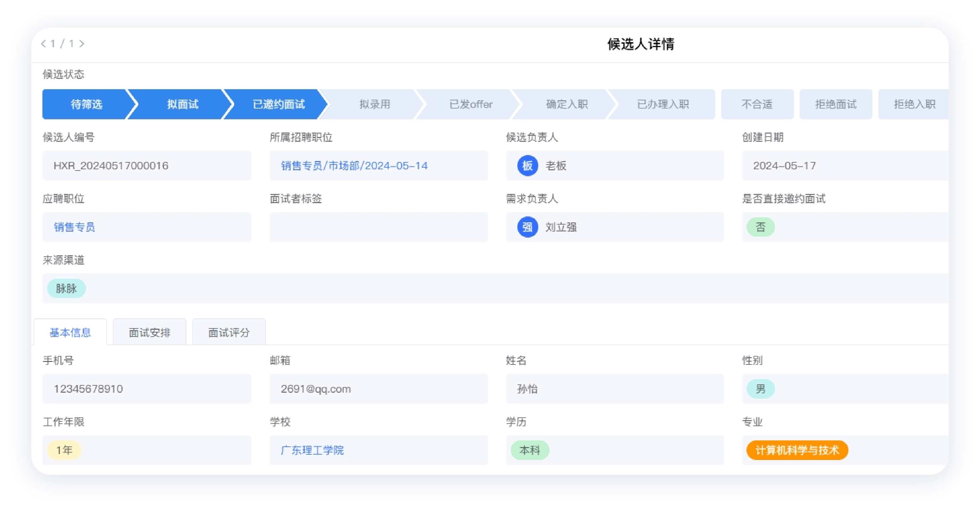
Task: Click the 1 / 1 page indicator
Action: [62, 44]
